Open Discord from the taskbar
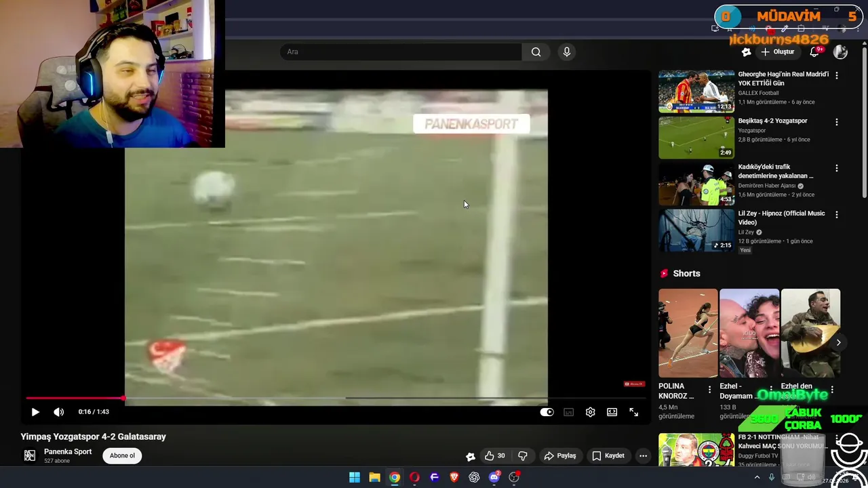 pyautogui.click(x=494, y=477)
